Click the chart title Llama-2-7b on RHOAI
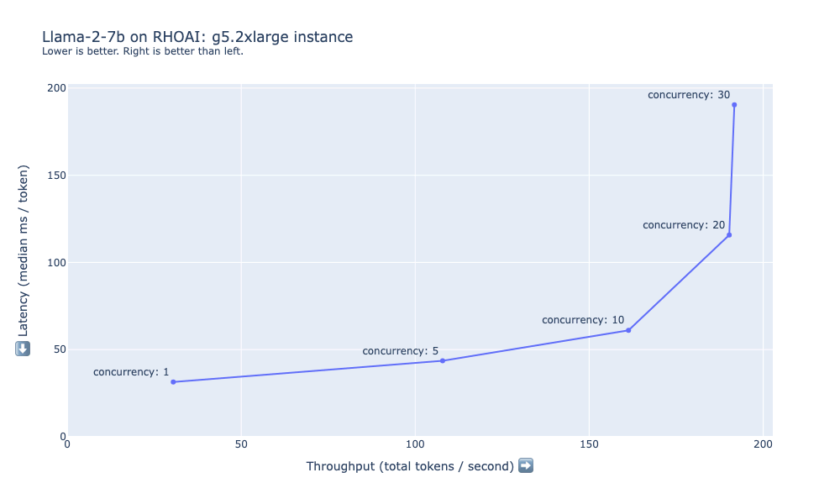 coord(197,37)
